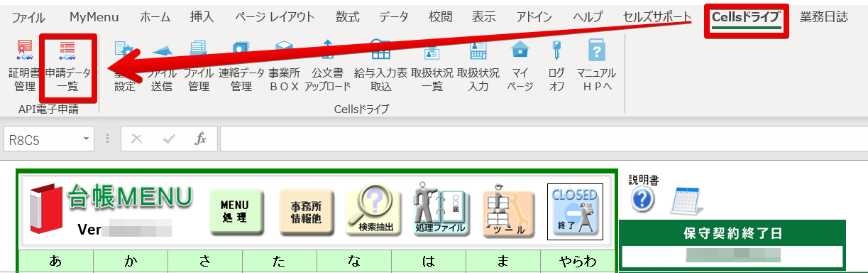Viewport: 868px width, 273px height.
Task: Select the た index tab
Action: [x=280, y=261]
